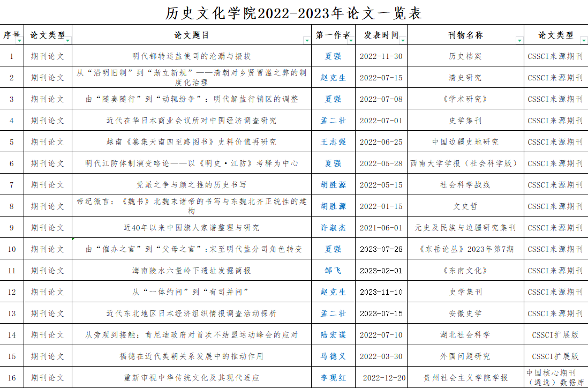
Task: Click author name 陆宏谋
Action: tap(333, 335)
